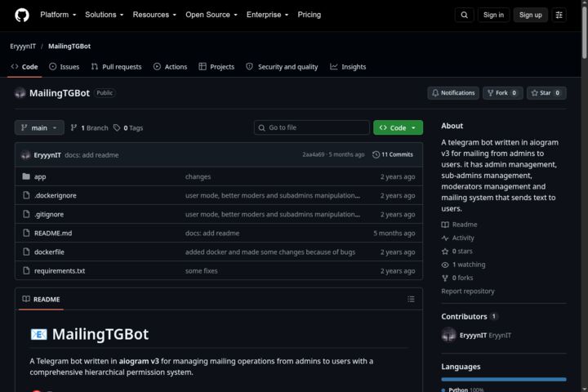Expand the Resources menu

(x=154, y=15)
